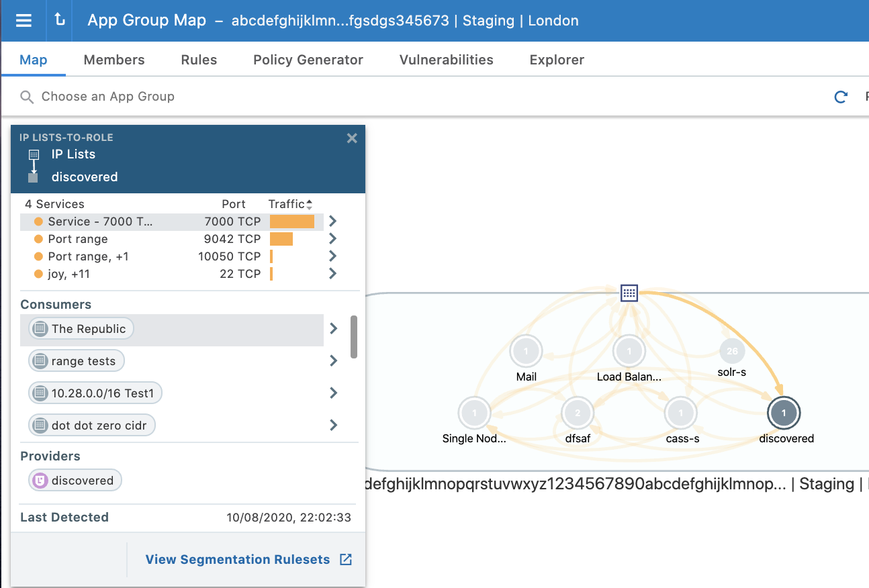Click the role icon inside the discovered provider chip

(x=39, y=480)
